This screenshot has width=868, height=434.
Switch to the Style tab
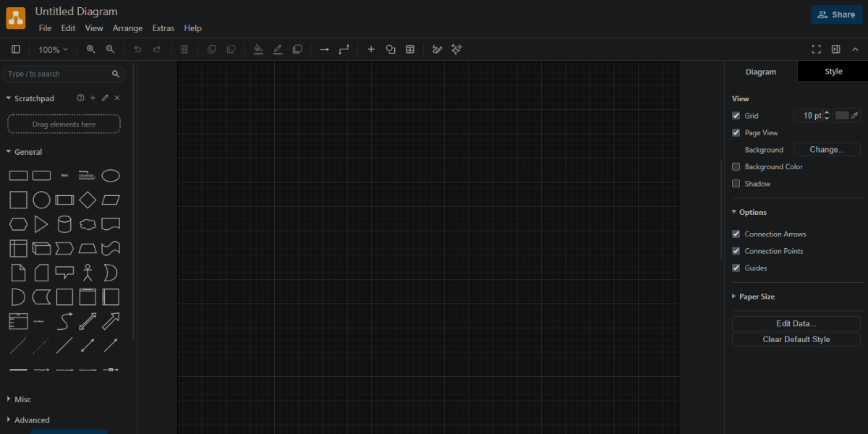tap(833, 71)
